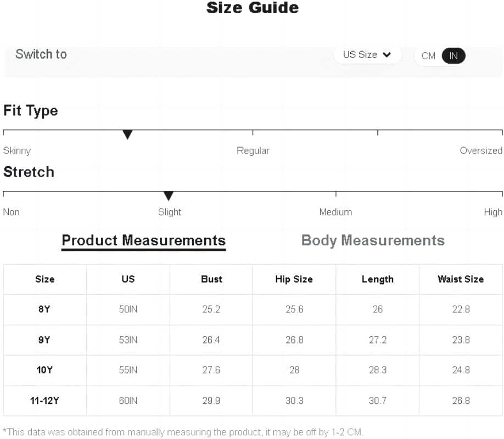Switch to Product Measurements tab
Image resolution: width=504 pixels, height=439 pixels.
point(144,241)
